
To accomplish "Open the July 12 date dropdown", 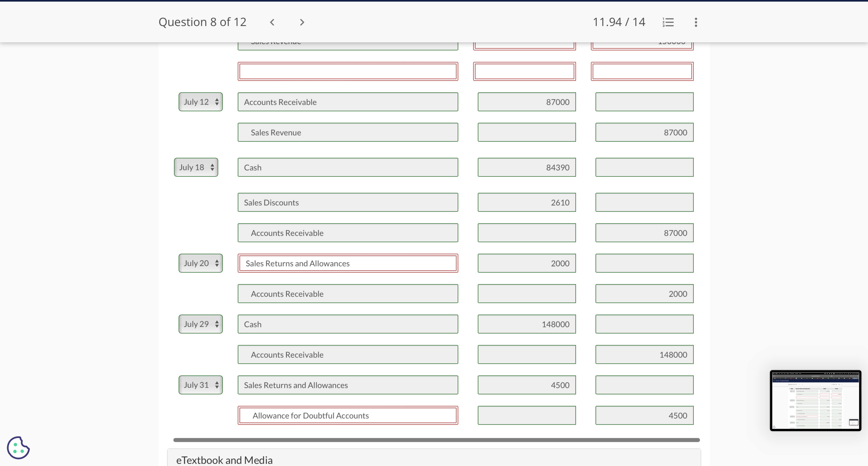I will 200,102.
